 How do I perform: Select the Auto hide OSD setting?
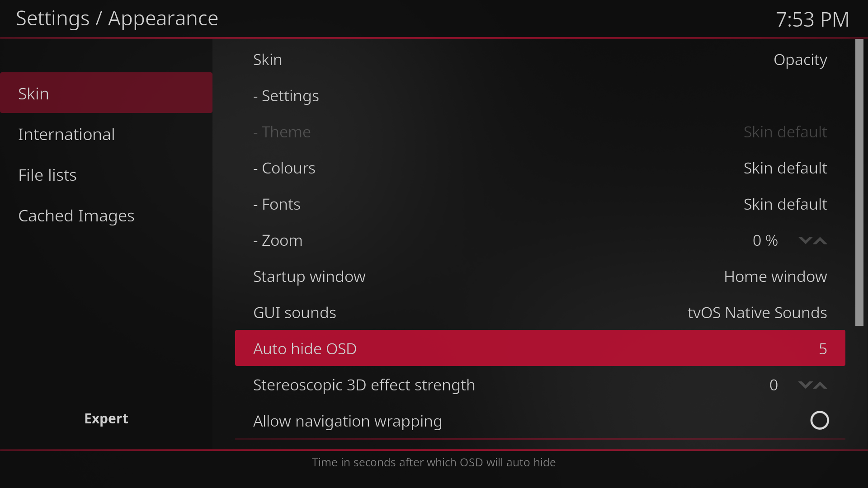[x=540, y=348]
